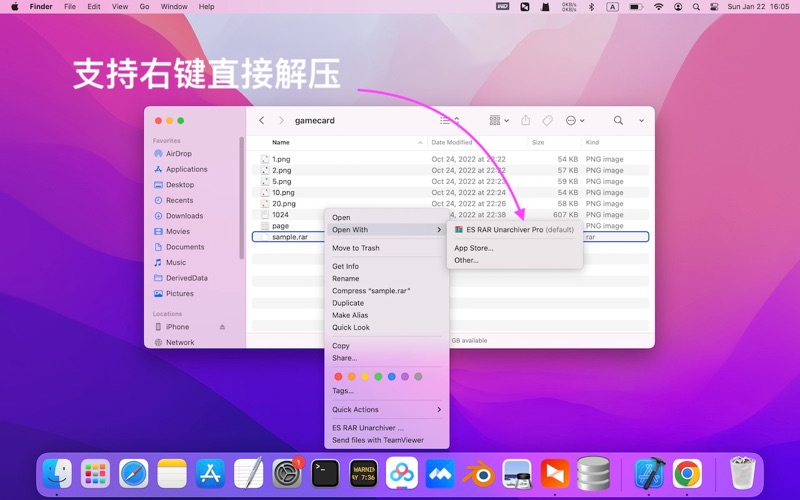Apply the red tag color

click(x=338, y=377)
